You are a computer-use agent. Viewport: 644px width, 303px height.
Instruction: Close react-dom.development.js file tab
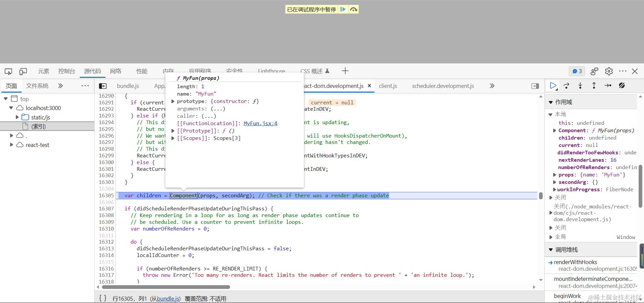tap(369, 86)
